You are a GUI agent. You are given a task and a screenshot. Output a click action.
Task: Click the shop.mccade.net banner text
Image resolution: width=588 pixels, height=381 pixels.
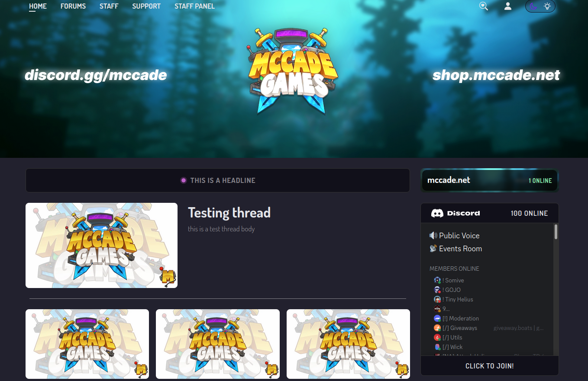pyautogui.click(x=496, y=75)
